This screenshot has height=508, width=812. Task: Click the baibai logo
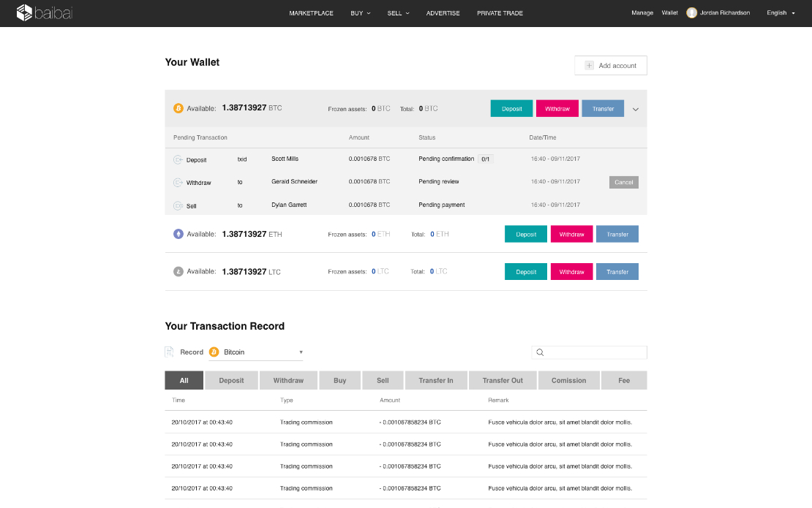pyautogui.click(x=44, y=12)
